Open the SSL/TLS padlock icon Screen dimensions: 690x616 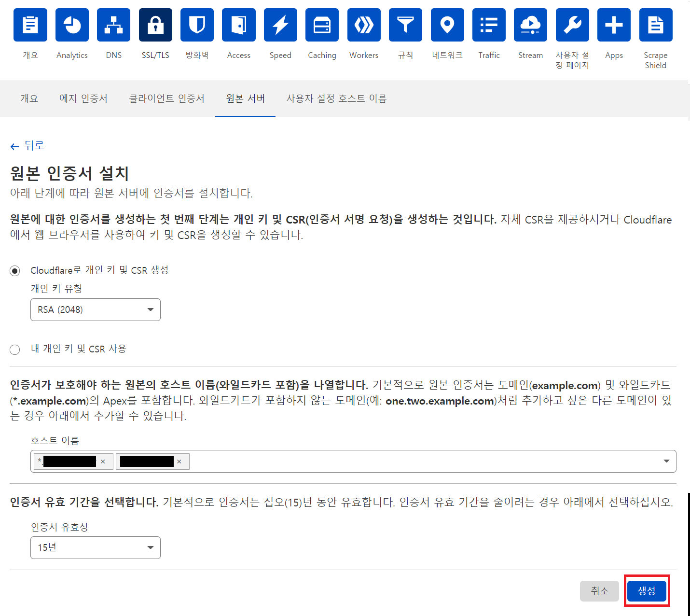click(x=155, y=25)
